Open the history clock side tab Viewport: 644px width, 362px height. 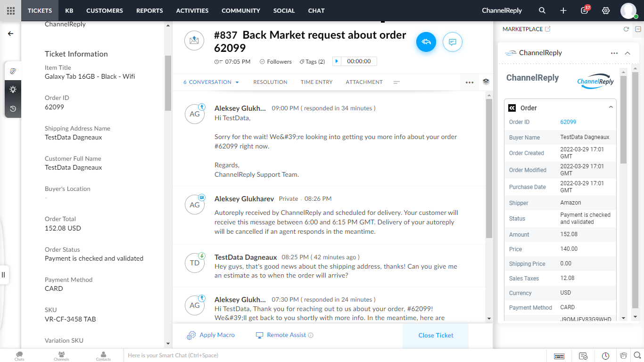click(13, 108)
